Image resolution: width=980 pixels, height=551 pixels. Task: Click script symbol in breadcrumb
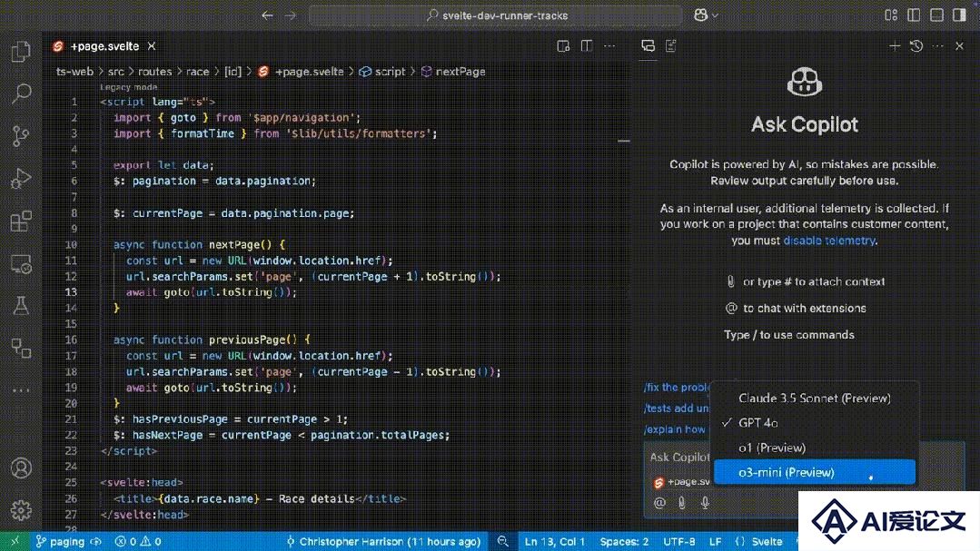pyautogui.click(x=382, y=72)
